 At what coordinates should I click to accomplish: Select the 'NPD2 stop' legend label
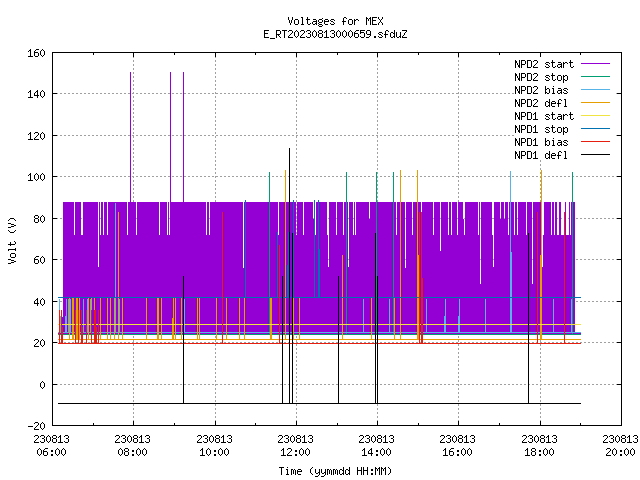pyautogui.click(x=541, y=77)
